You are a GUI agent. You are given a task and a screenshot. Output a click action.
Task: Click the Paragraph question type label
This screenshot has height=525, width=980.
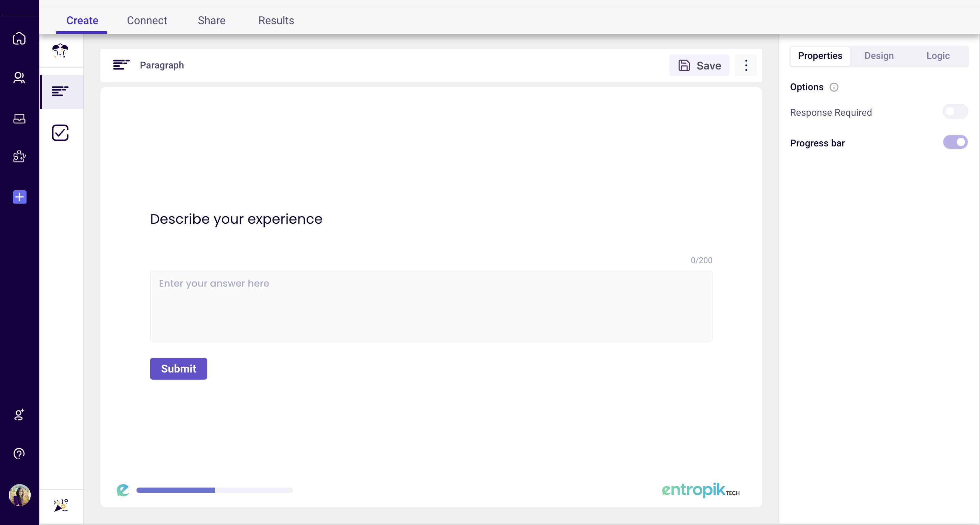(162, 65)
